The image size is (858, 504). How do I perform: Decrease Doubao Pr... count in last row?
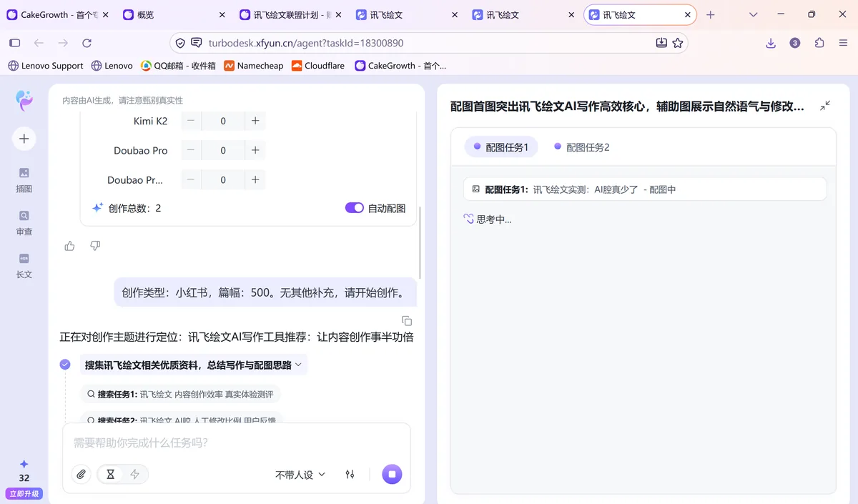(x=191, y=179)
